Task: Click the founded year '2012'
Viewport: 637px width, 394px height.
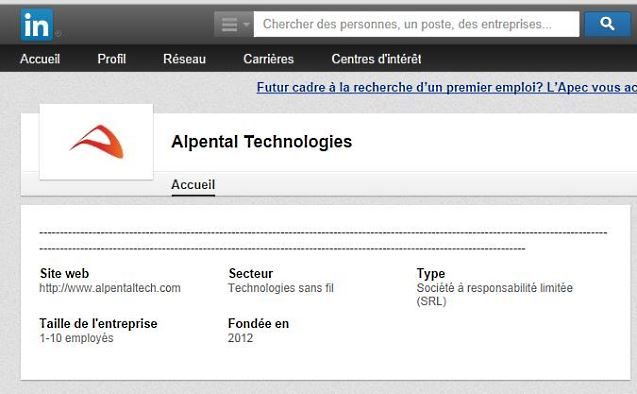Action: (x=240, y=338)
